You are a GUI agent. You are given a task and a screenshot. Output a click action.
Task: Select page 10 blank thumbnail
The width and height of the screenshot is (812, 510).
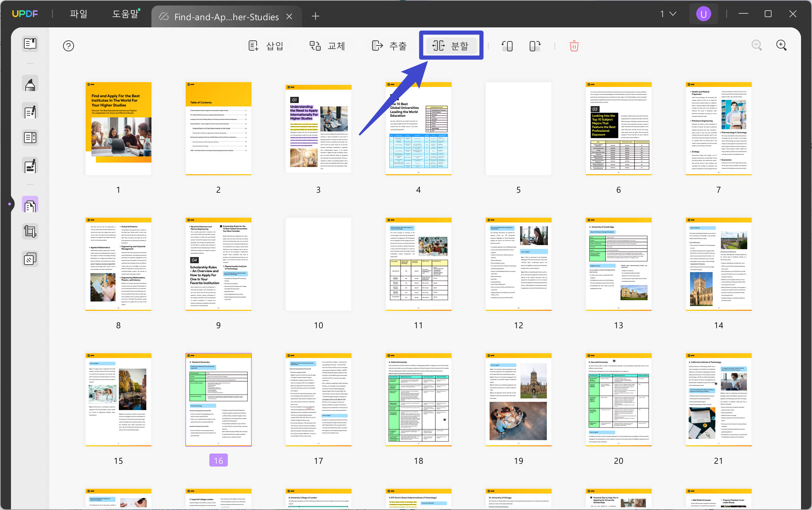point(318,264)
